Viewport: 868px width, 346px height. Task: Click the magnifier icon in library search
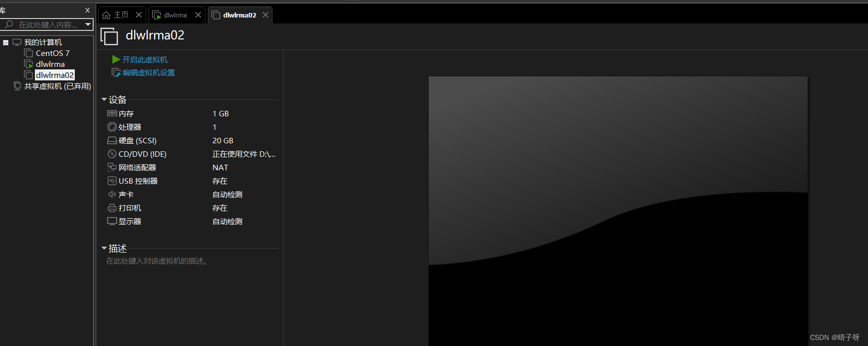(9, 24)
